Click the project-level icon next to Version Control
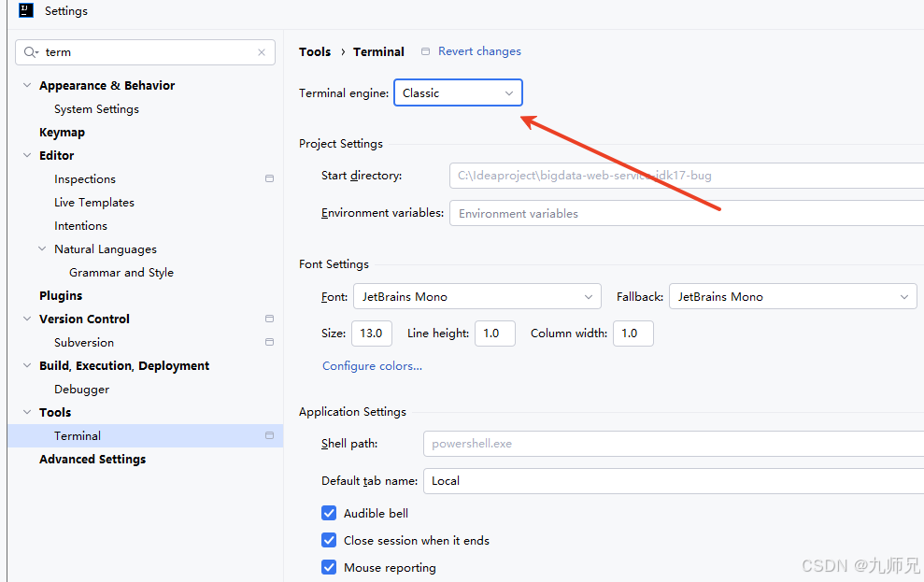 (269, 319)
